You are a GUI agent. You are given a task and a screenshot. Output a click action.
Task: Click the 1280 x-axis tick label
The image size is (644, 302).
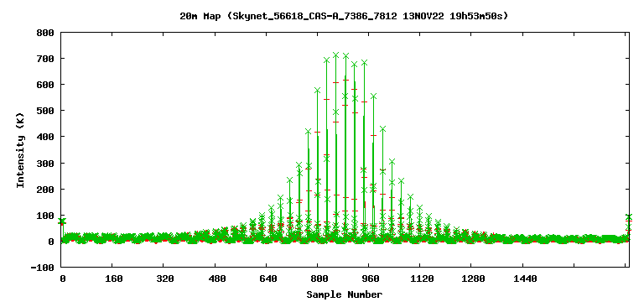point(473,279)
